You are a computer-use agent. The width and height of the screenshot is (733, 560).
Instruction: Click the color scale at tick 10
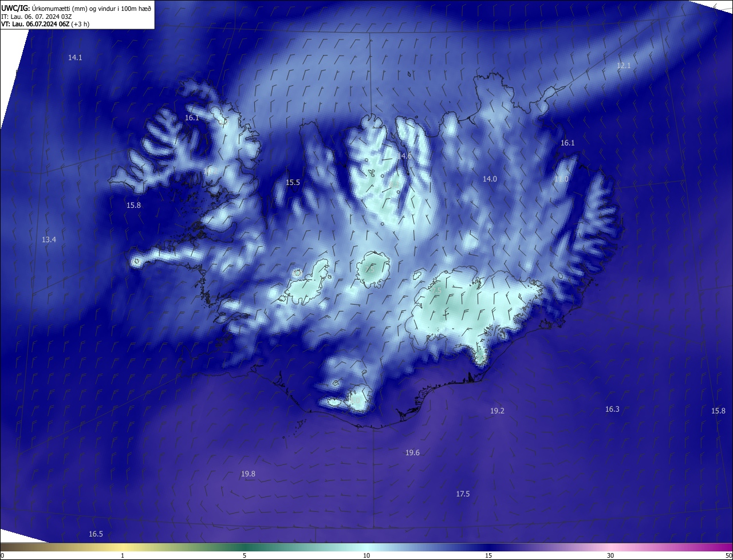coord(366,555)
